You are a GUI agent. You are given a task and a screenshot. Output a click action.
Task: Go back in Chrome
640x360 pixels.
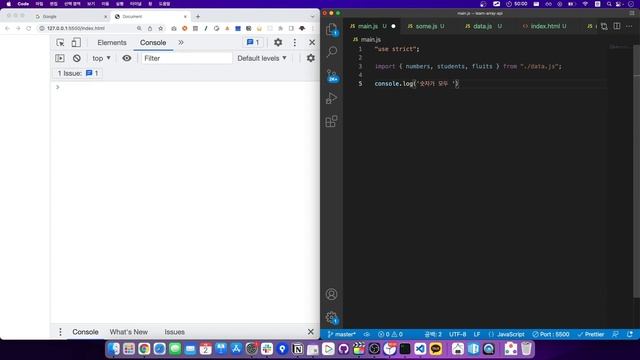click(7, 28)
